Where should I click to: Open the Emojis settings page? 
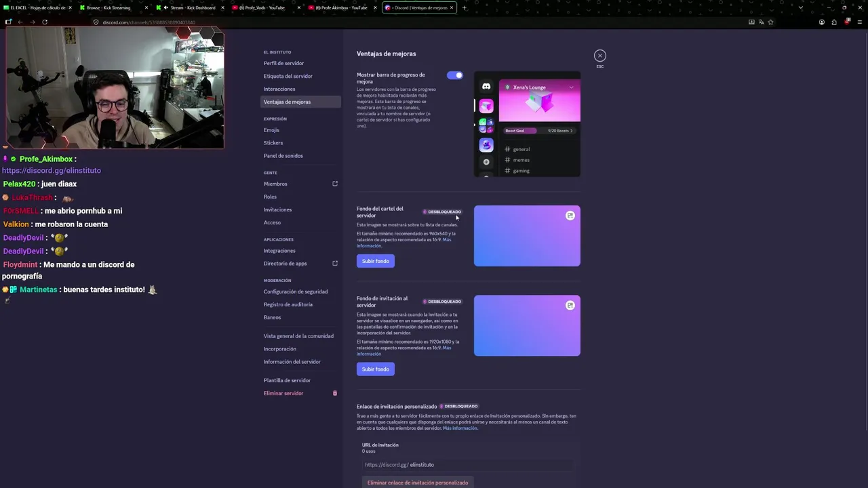point(300,130)
